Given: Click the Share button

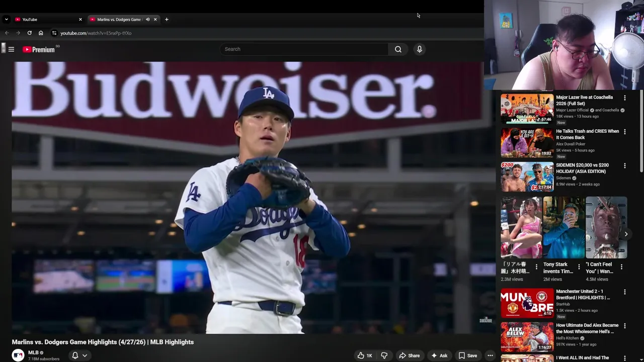Looking at the screenshot, I should point(409,355).
